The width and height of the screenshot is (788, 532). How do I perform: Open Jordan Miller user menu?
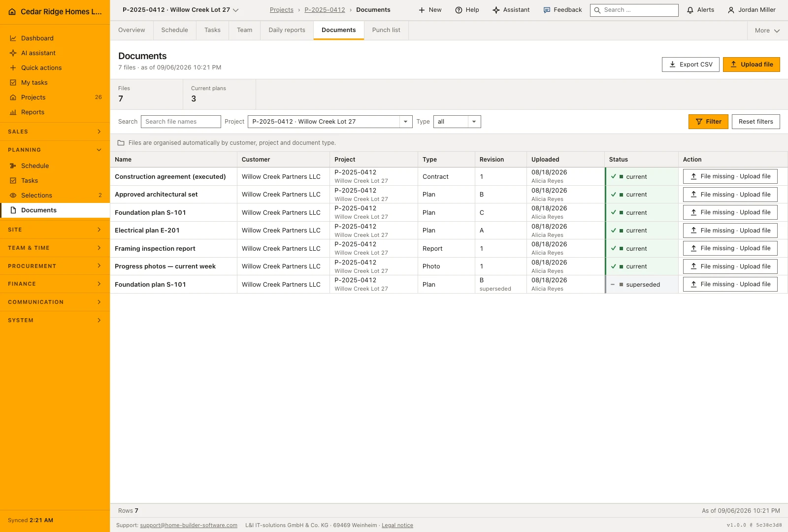coord(752,10)
